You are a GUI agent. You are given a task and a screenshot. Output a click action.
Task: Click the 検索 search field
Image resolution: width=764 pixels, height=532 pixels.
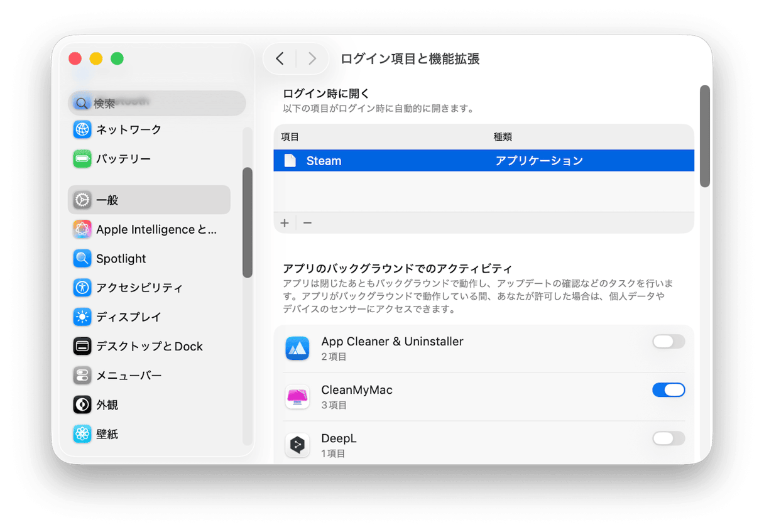point(157,103)
